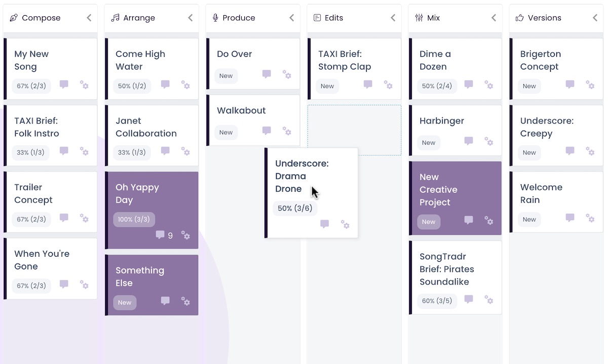Click the When You're Gone card
The height and width of the screenshot is (364, 608).
pyautogui.click(x=51, y=268)
